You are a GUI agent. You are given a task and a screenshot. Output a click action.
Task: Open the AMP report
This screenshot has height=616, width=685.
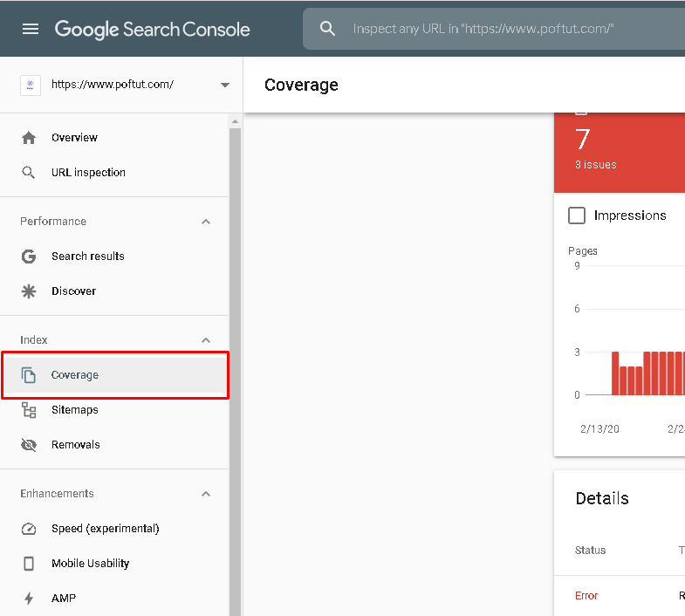(64, 598)
